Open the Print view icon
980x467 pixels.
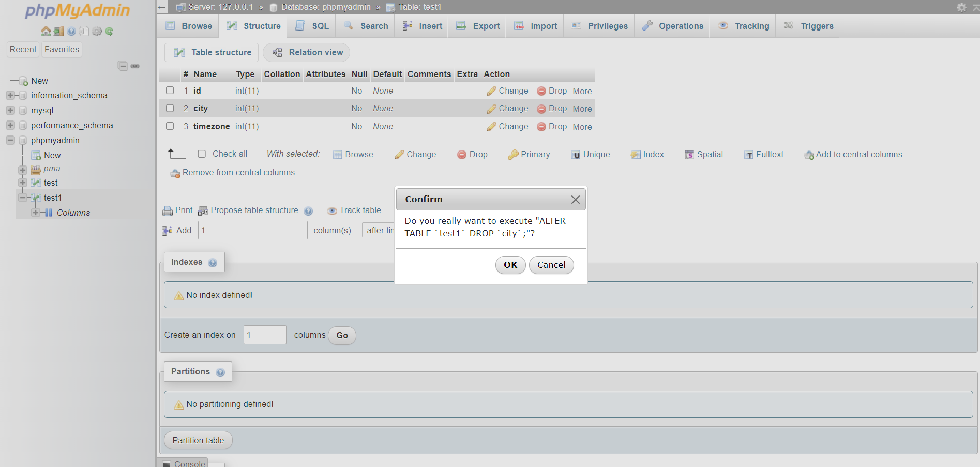pyautogui.click(x=168, y=210)
